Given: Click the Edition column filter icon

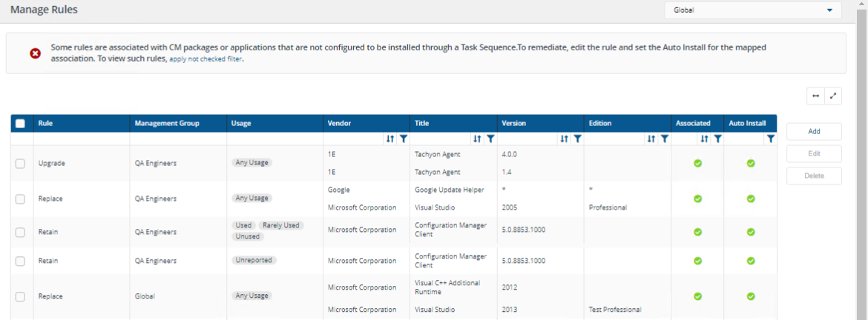Looking at the screenshot, I should point(665,139).
